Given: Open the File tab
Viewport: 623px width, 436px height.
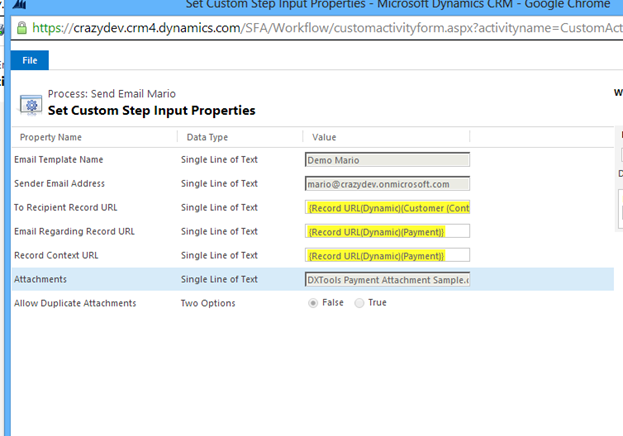Looking at the screenshot, I should pos(29,61).
